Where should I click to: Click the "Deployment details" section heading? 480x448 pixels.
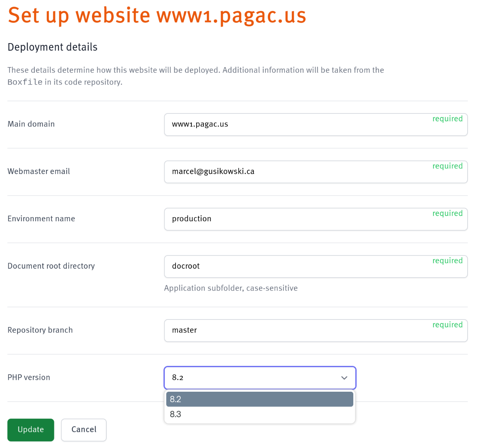coord(52,47)
